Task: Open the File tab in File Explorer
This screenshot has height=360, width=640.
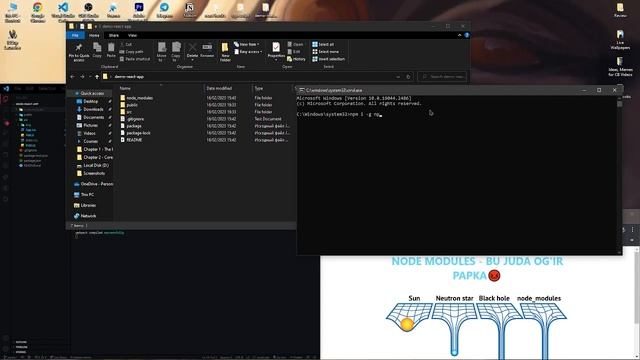Action: (x=76, y=36)
